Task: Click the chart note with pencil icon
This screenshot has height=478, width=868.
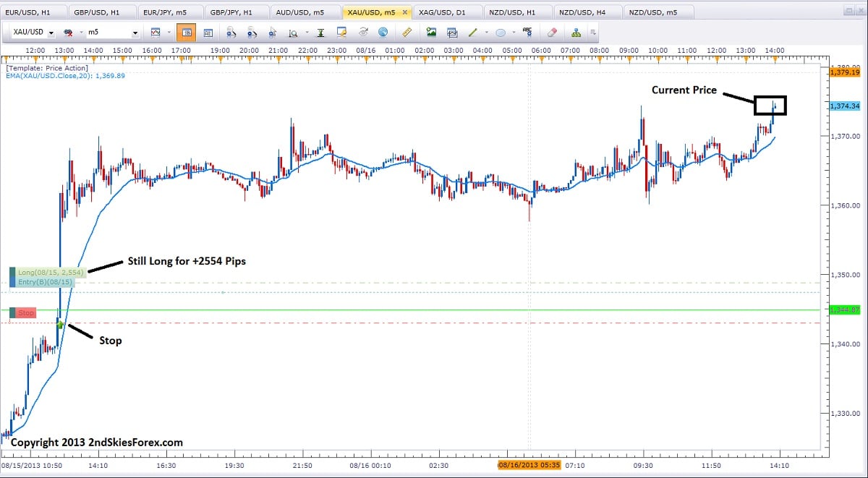Action: 341,33
